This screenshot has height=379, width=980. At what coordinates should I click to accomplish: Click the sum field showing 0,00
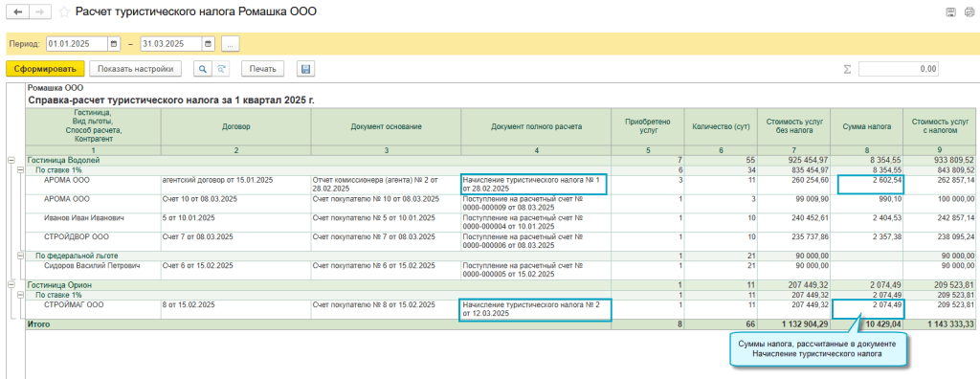(898, 69)
